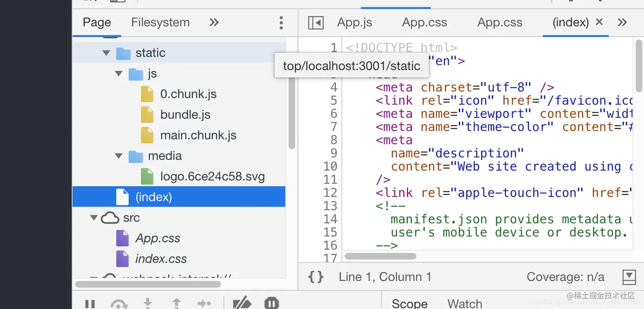Image resolution: width=644 pixels, height=309 pixels.
Task: Select the js folder
Action: [x=152, y=74]
